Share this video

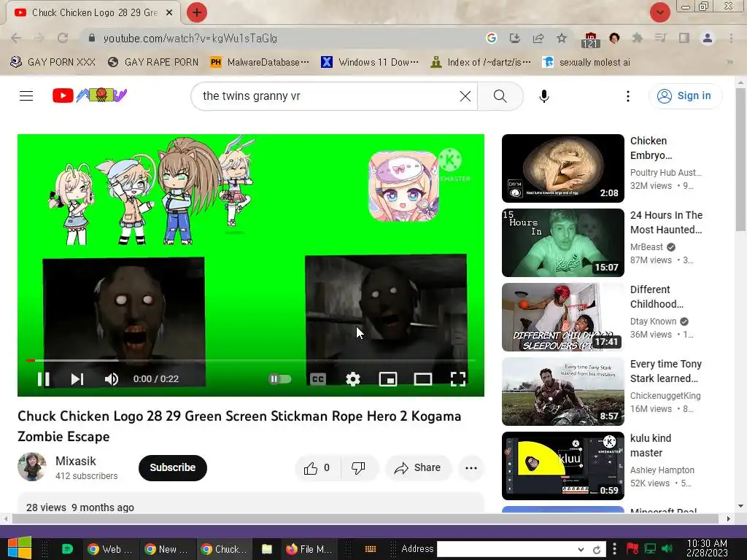(418, 468)
